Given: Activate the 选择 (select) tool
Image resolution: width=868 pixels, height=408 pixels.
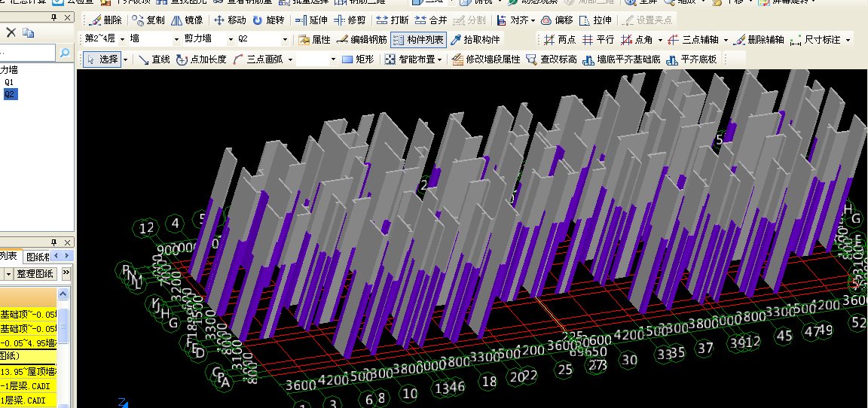Looking at the screenshot, I should click(103, 59).
